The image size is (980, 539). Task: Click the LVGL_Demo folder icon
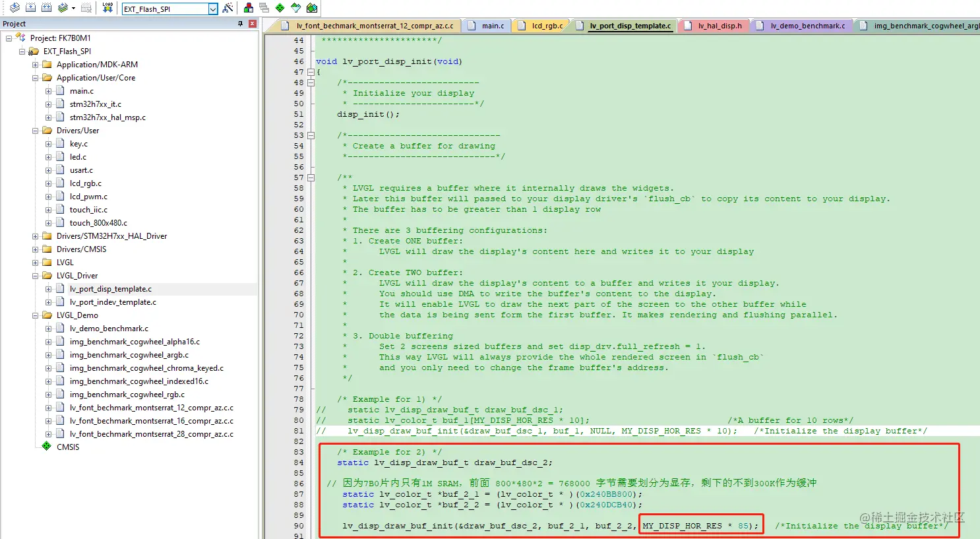pos(47,315)
